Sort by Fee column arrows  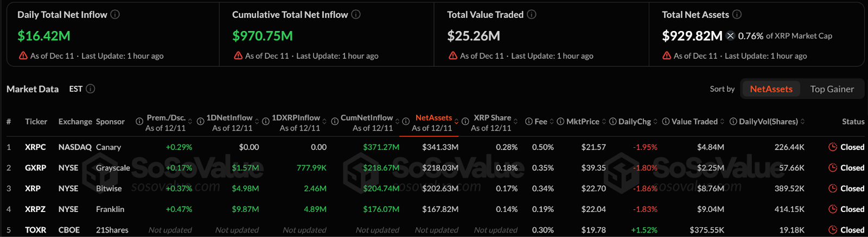click(x=552, y=122)
